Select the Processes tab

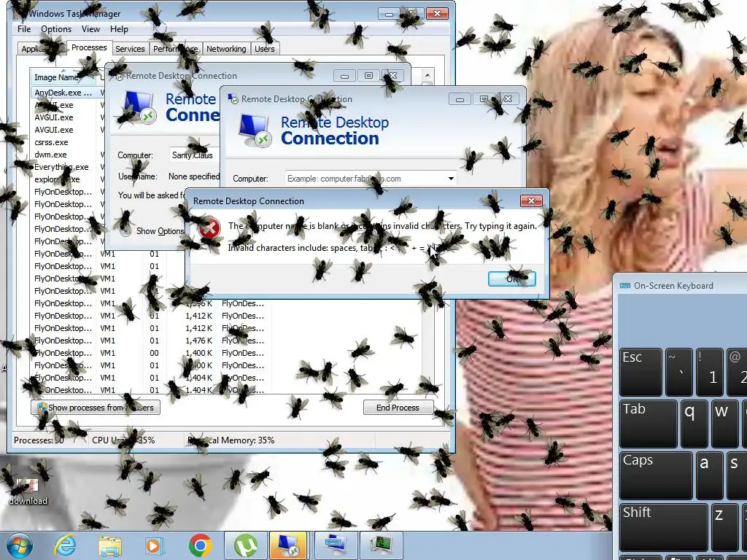[x=89, y=47]
